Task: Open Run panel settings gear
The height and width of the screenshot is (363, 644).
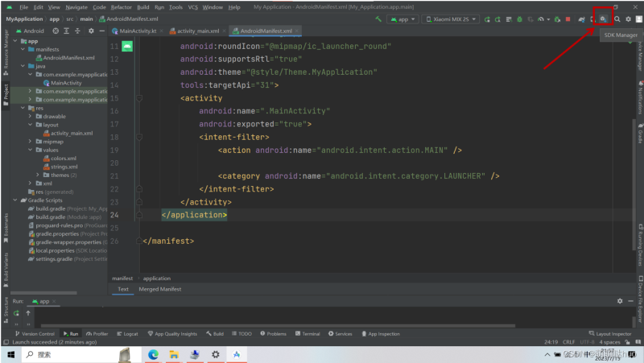Action: pyautogui.click(x=620, y=301)
